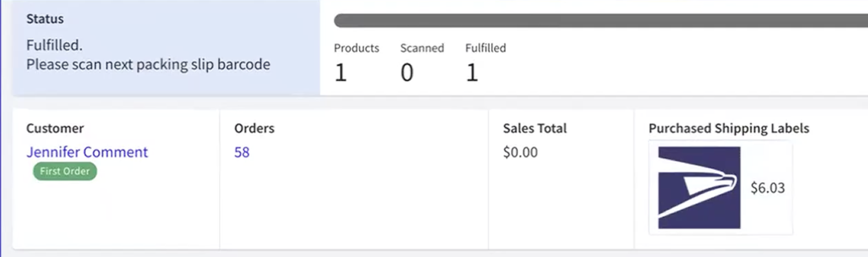868x257 pixels.
Task: Click the Sales Total heading
Action: tap(535, 128)
